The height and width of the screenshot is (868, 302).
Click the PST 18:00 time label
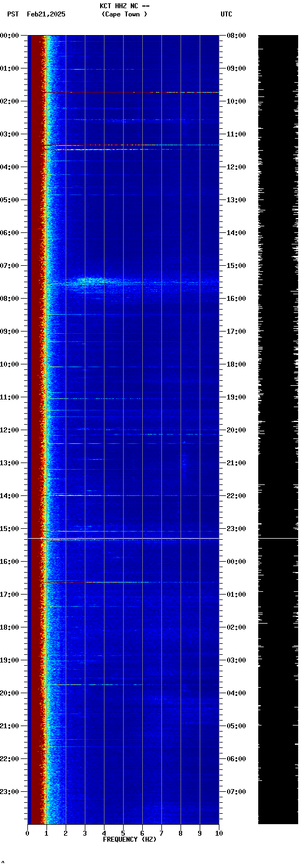click(x=9, y=627)
